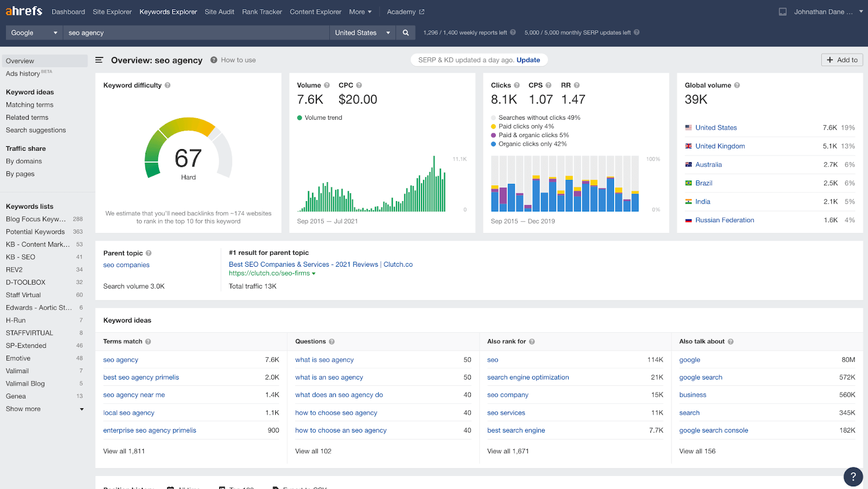Click the Volume trend green legend dot
Image resolution: width=868 pixels, height=489 pixels.
[299, 118]
